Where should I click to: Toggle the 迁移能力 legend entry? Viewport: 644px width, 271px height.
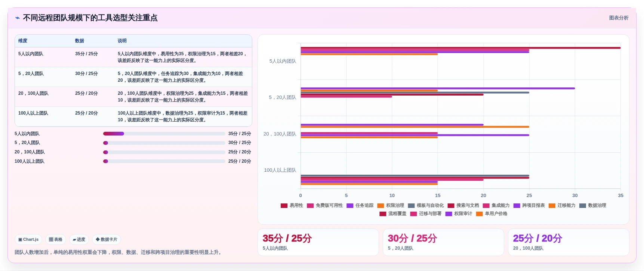[562, 205]
